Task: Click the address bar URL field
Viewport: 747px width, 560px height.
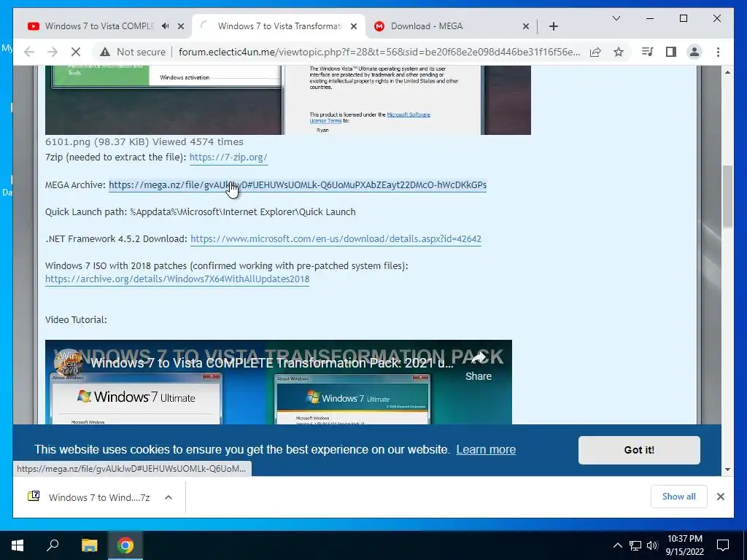Action: tap(379, 52)
